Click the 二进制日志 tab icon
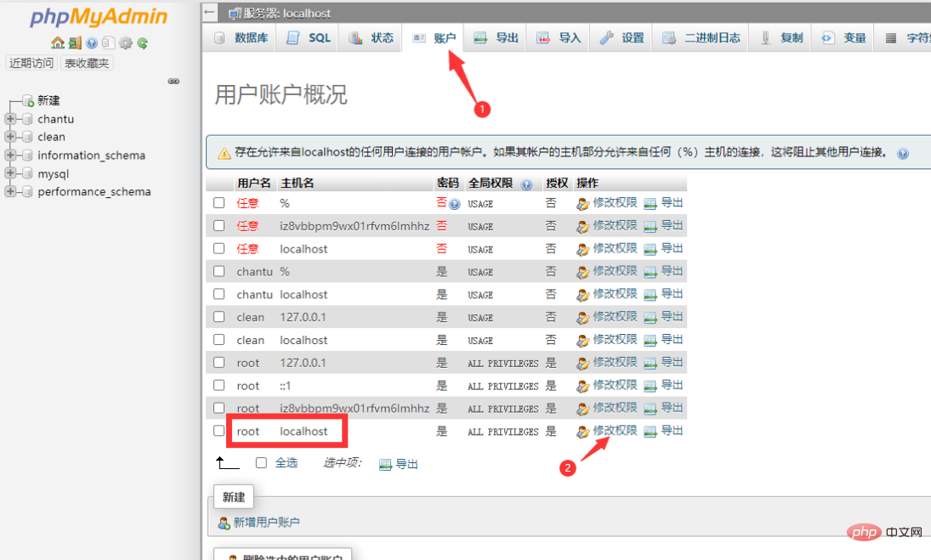This screenshot has height=560, width=931. (x=668, y=38)
